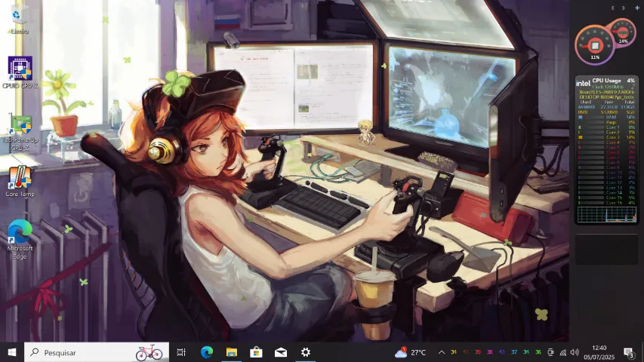Open Task View from the taskbar

pos(181,352)
